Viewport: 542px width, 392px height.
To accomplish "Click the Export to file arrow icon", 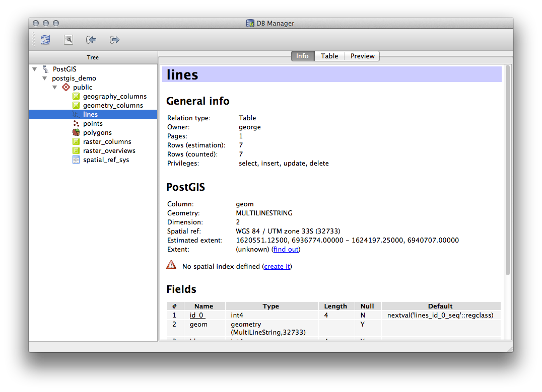I will click(x=114, y=40).
